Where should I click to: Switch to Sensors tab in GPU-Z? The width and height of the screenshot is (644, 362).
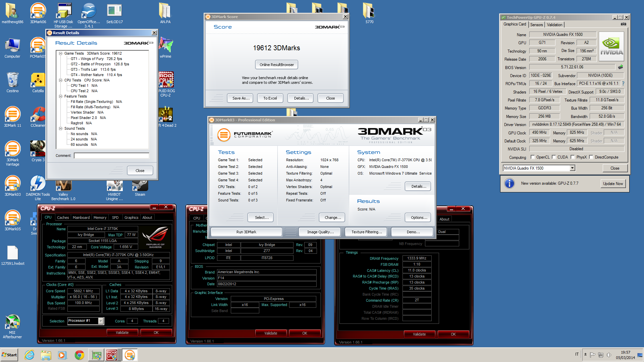pos(536,25)
